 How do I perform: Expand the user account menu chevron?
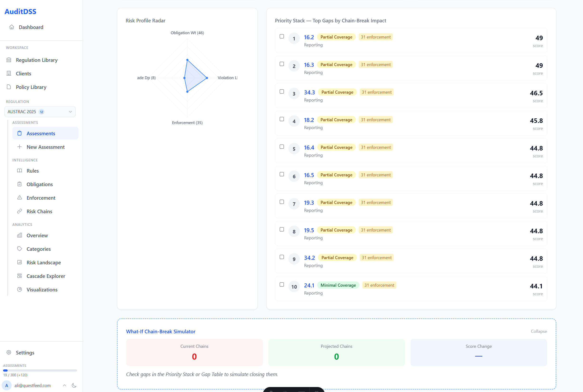(x=64, y=385)
